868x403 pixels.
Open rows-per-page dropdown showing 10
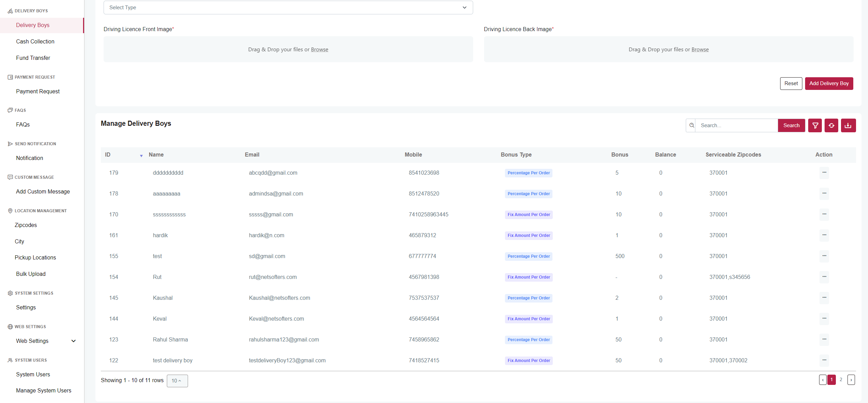point(177,381)
